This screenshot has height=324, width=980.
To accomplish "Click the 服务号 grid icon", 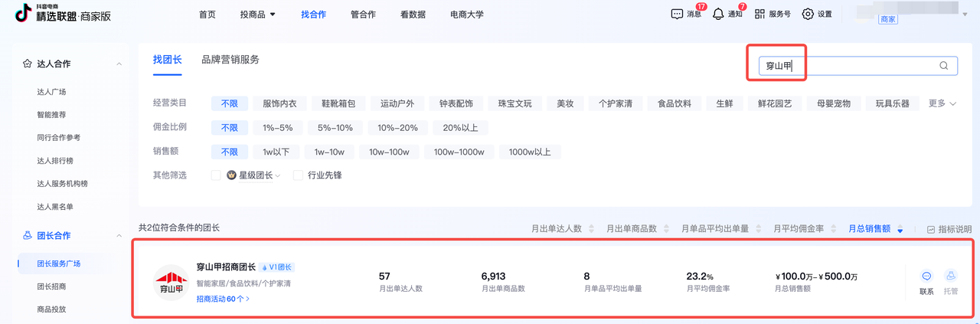I will pos(759,14).
